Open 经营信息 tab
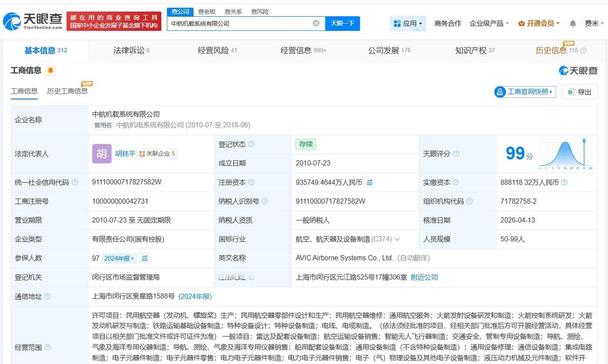 click(303, 50)
